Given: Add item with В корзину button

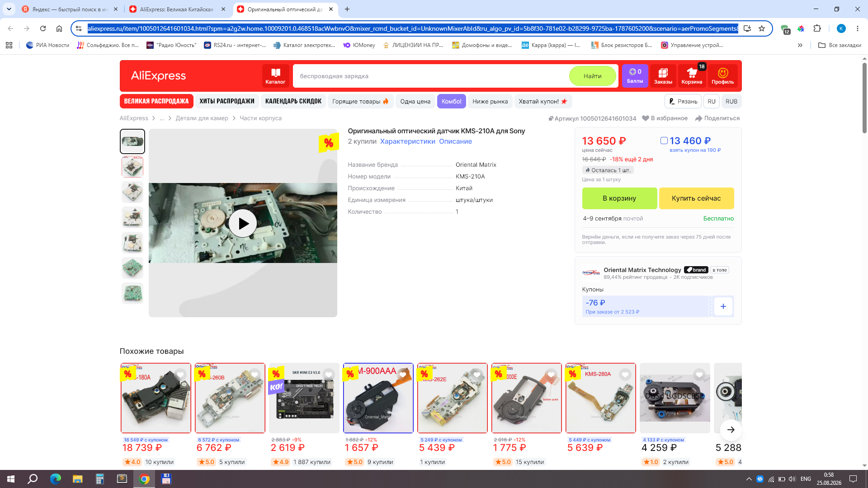Looking at the screenshot, I should [x=619, y=198].
